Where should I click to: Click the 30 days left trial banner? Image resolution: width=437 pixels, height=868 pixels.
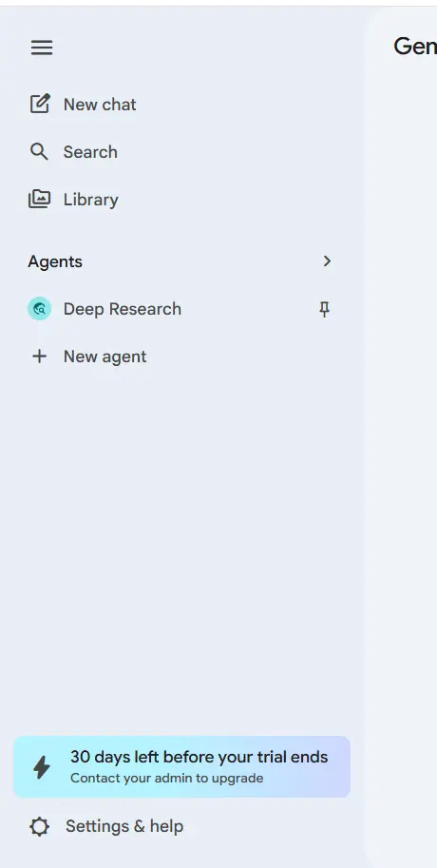click(x=182, y=766)
